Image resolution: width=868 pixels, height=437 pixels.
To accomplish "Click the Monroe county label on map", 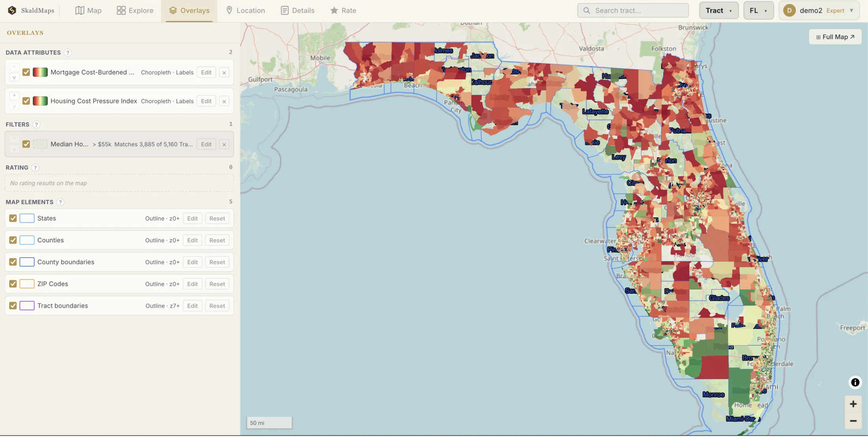I will 713,394.
